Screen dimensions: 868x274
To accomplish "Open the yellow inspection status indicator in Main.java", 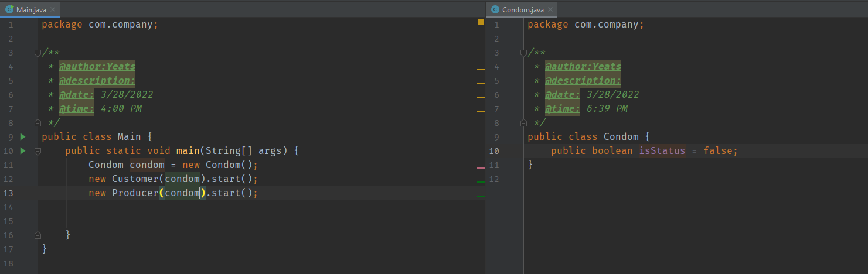I will click(481, 22).
